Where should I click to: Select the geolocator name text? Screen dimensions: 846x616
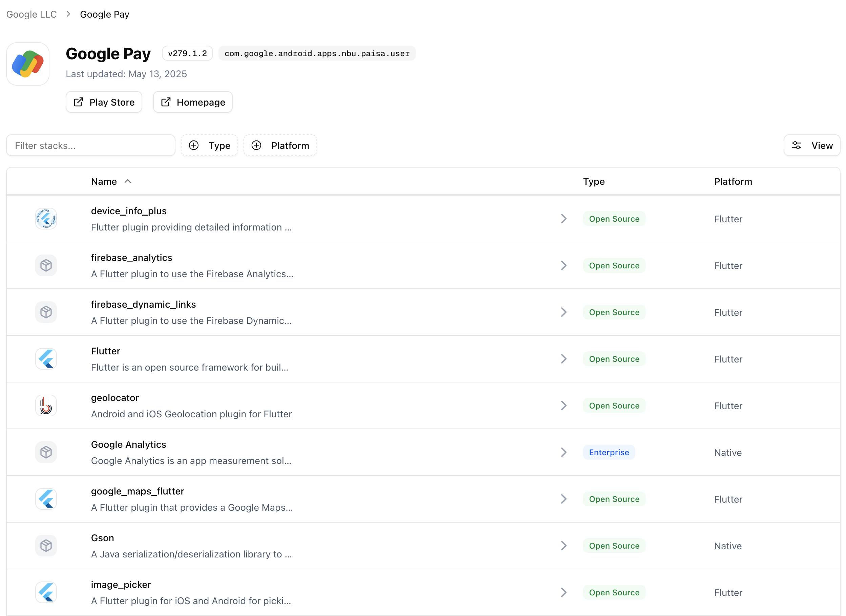[x=115, y=398]
